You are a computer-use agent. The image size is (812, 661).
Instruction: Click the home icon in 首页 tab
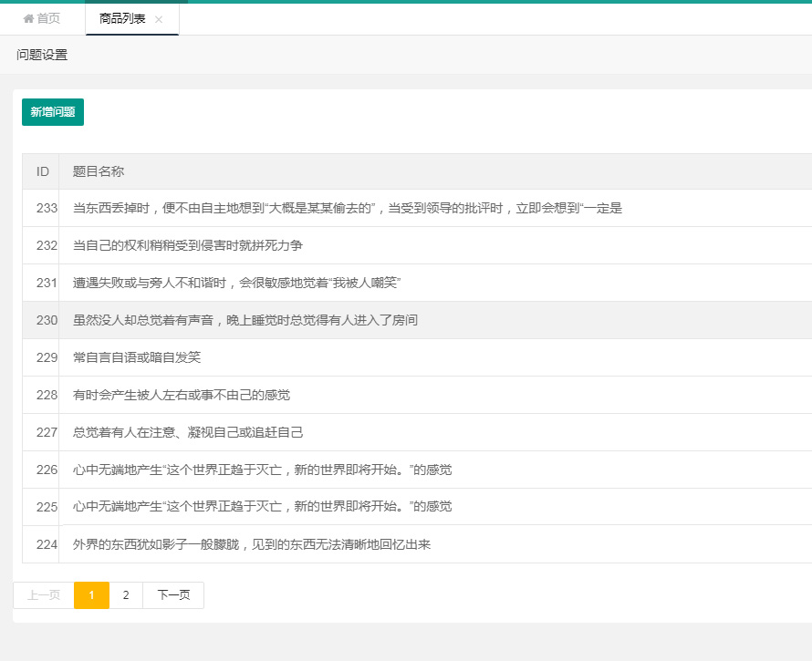(28, 19)
